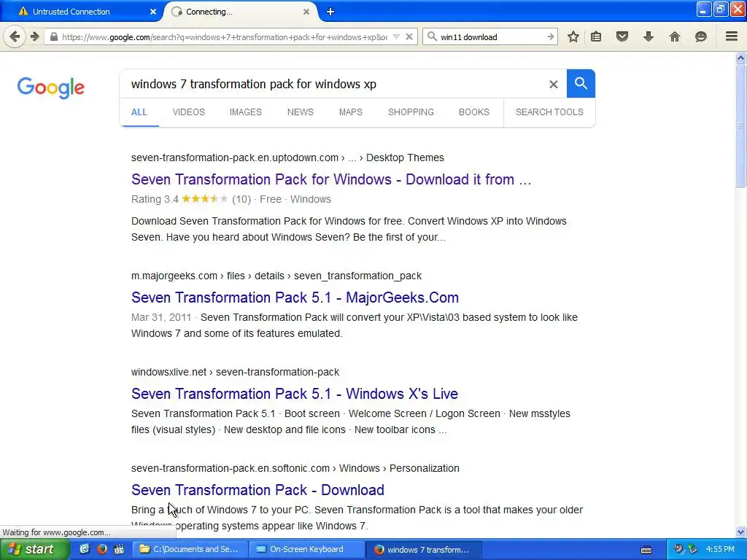Select the Connecting... tab
Screen dimensions: 747x560
coord(241,12)
